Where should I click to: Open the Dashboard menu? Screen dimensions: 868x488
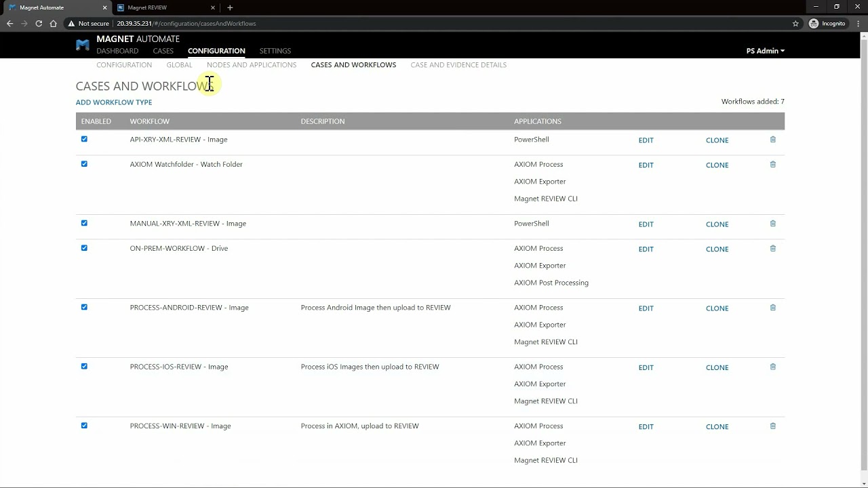click(x=117, y=51)
